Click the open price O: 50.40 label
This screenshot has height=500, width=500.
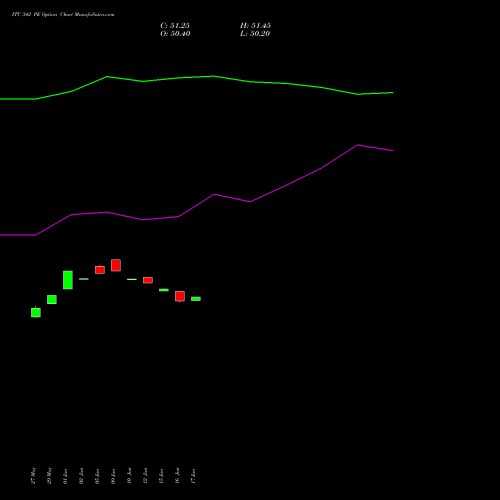click(175, 34)
